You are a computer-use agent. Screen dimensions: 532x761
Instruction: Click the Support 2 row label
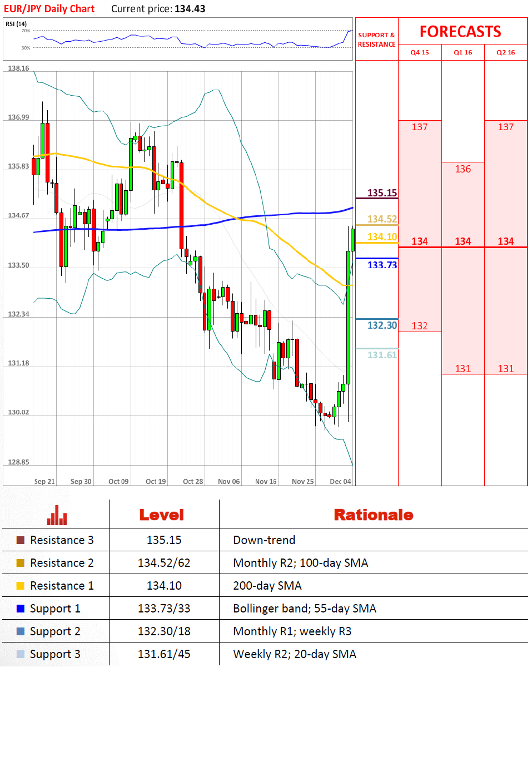pyautogui.click(x=55, y=631)
